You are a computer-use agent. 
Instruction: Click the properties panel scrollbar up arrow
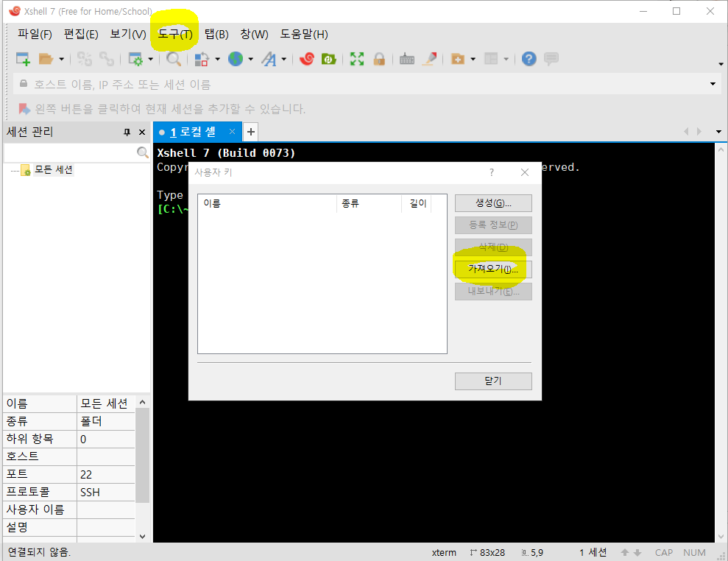point(143,402)
